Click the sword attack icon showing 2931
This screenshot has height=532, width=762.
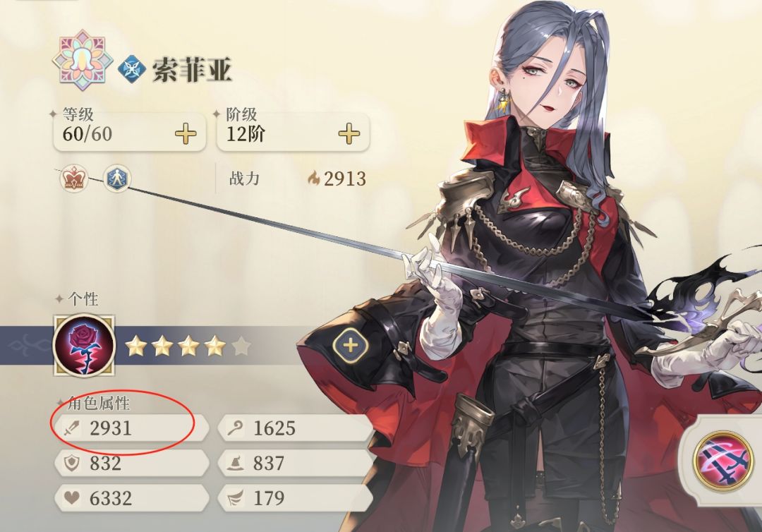(x=72, y=428)
